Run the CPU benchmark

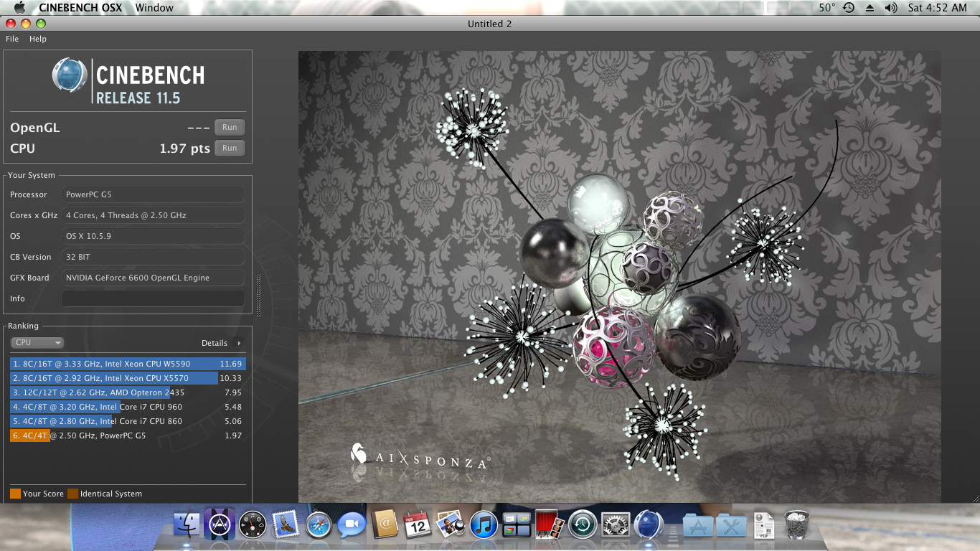pos(230,149)
